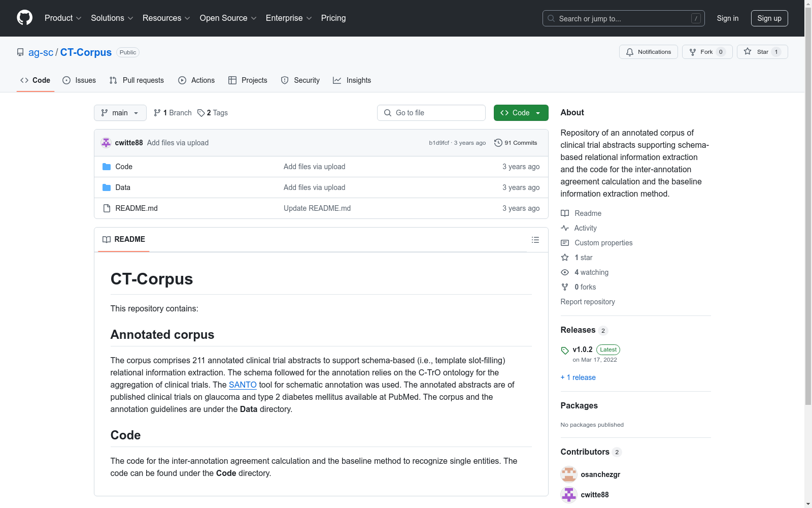This screenshot has width=812, height=508.
Task: Expand the Product menu
Action: (63, 18)
